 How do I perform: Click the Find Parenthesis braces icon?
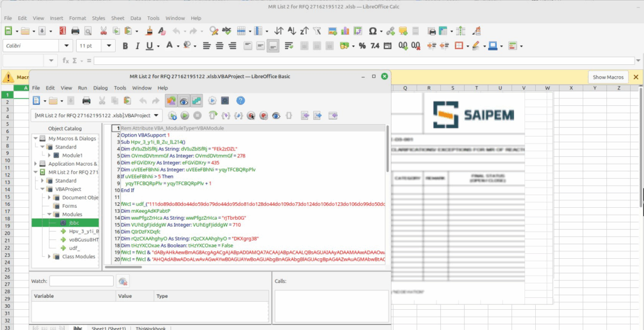click(289, 116)
